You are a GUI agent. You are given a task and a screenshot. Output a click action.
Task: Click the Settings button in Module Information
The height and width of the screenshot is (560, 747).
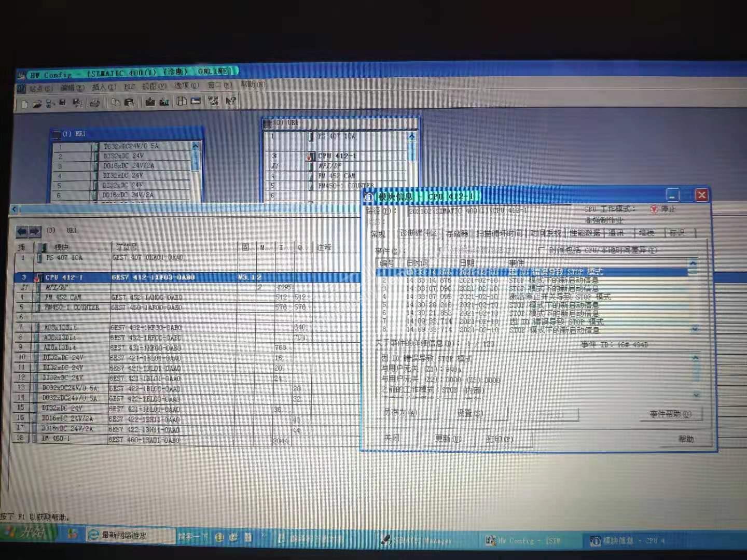coord(470,413)
